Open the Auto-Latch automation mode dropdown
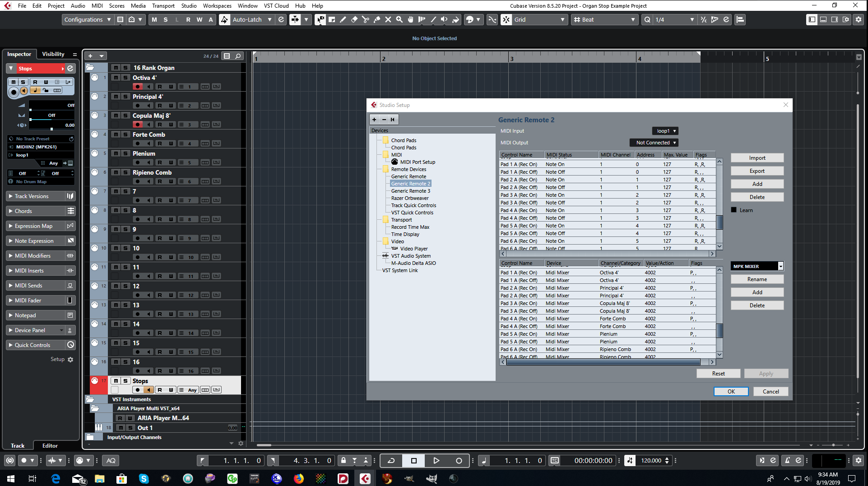 tap(252, 19)
